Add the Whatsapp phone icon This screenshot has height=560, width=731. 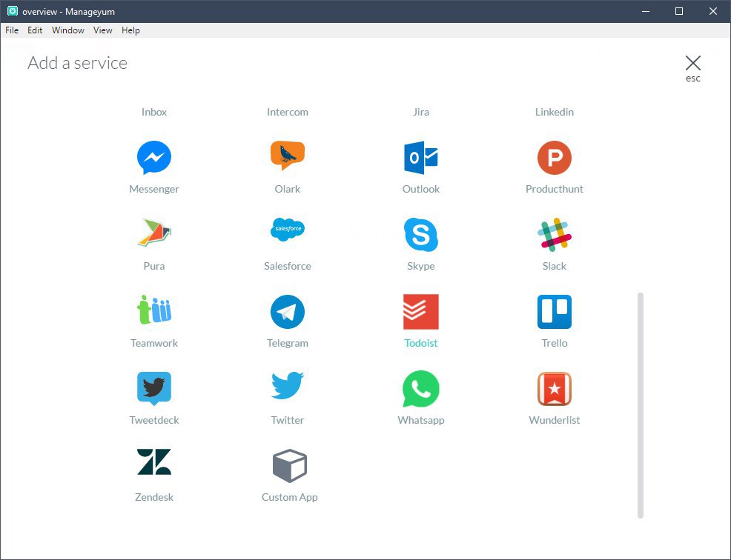[421, 389]
